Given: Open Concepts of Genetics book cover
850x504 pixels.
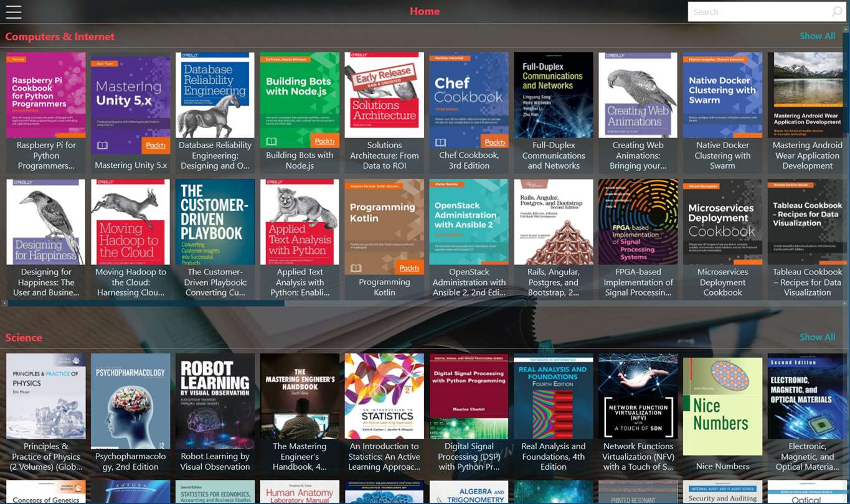Looking at the screenshot, I should pyautogui.click(x=46, y=492).
